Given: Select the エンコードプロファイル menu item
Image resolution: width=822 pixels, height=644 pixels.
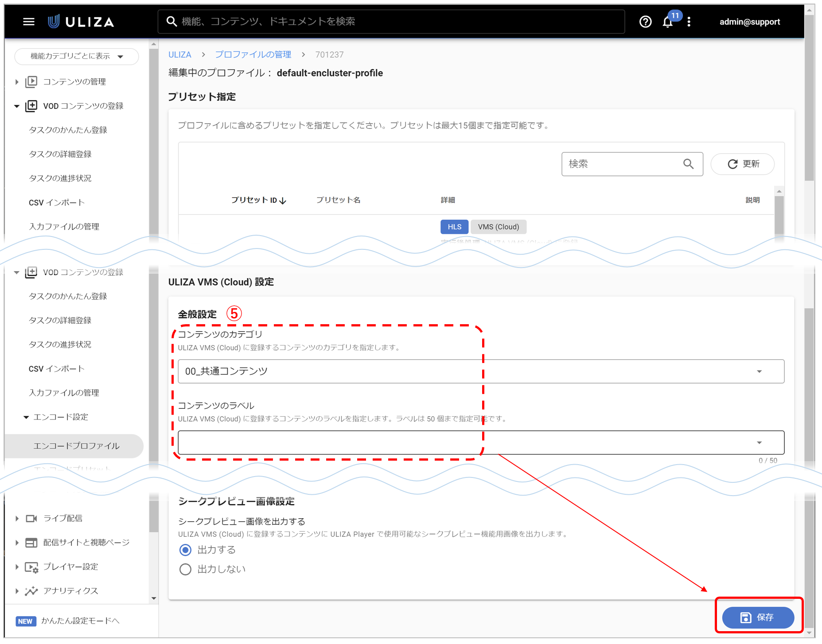Looking at the screenshot, I should coord(74,446).
